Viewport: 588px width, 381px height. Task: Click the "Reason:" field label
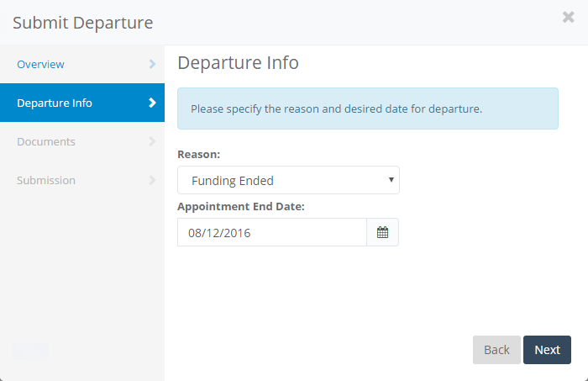pos(198,155)
